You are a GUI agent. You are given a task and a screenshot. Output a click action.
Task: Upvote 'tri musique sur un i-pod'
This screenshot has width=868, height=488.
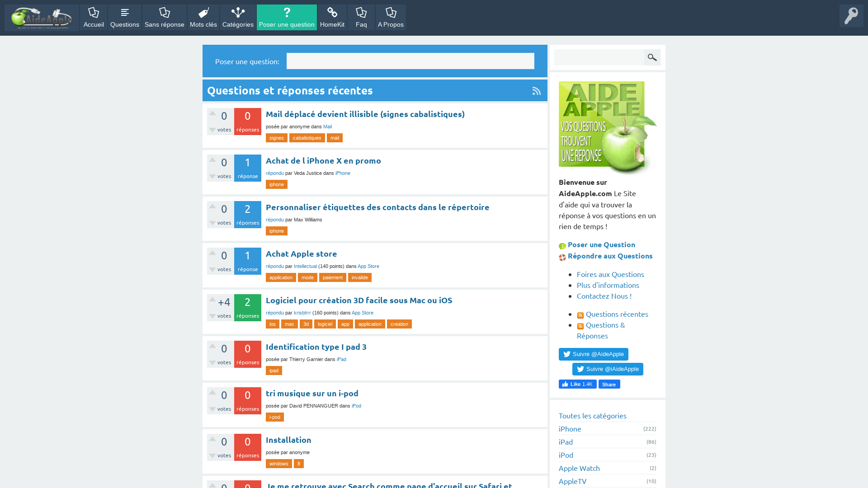coord(212,393)
